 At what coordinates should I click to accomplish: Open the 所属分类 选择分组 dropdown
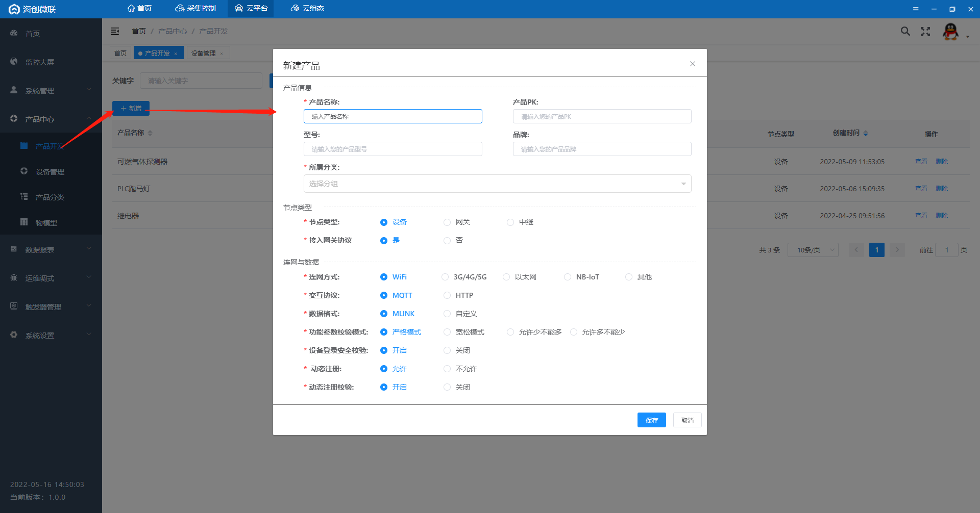coord(497,184)
